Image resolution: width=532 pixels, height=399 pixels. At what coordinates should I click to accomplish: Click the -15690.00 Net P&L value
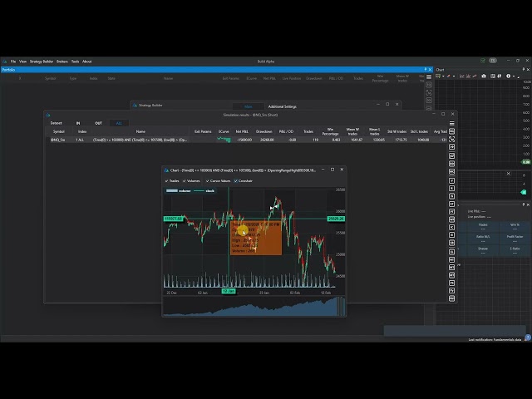(x=244, y=140)
